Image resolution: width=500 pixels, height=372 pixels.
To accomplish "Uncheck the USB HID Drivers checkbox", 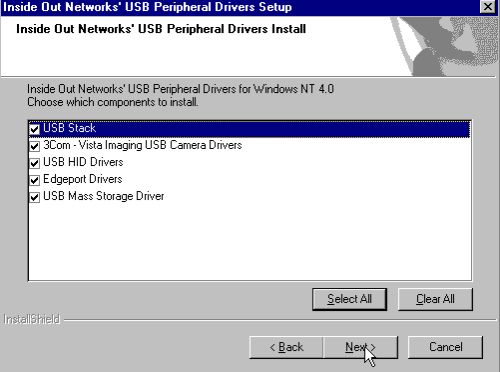I will pos(35,163).
